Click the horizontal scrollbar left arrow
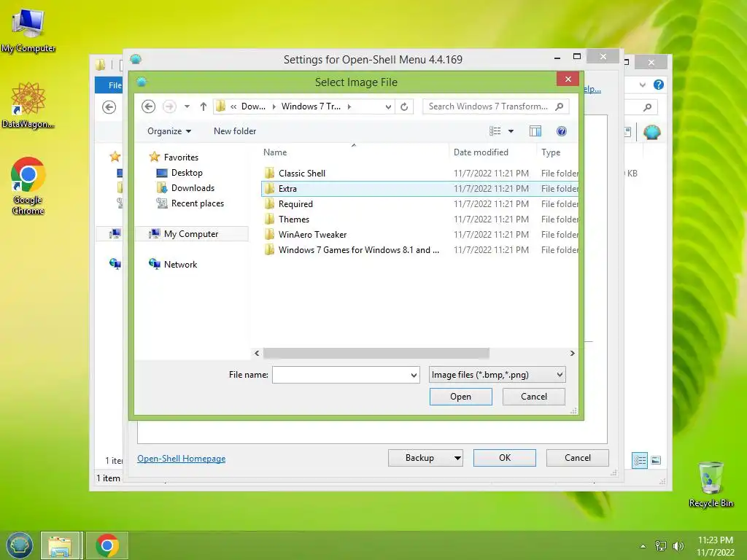The height and width of the screenshot is (560, 747). (x=257, y=354)
